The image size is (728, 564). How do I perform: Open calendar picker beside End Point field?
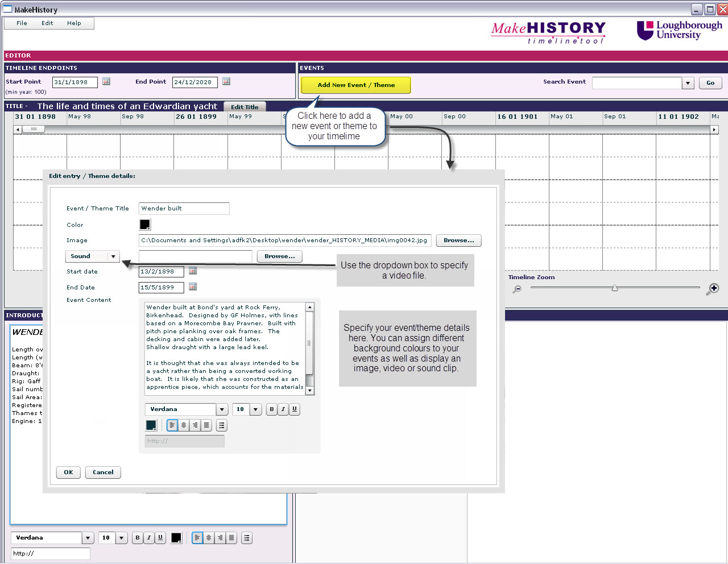coord(226,82)
